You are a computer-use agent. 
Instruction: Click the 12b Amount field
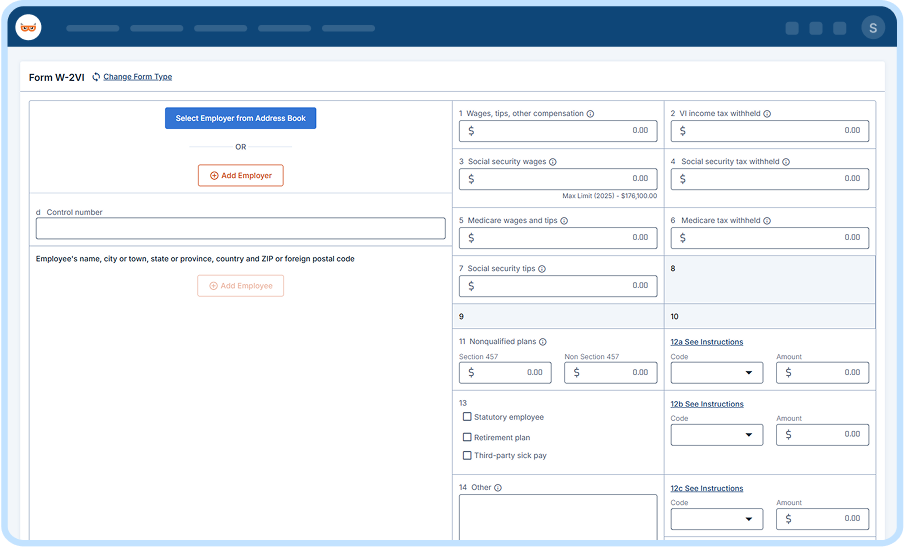[822, 435]
